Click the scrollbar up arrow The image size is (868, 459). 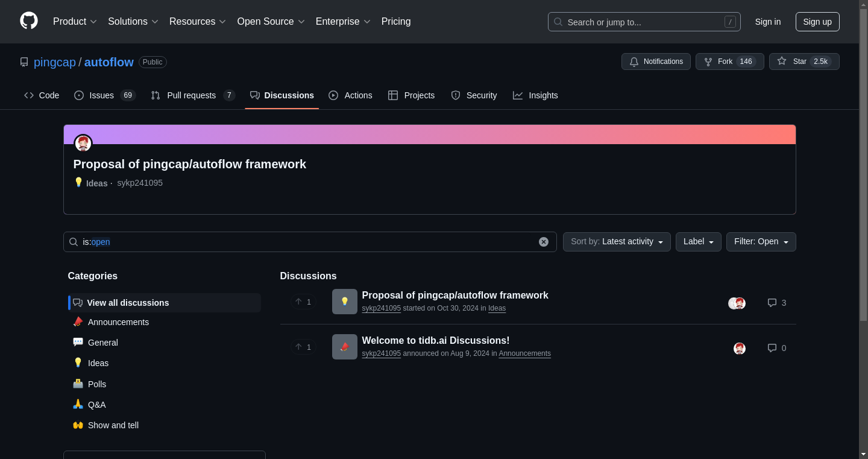coord(863,5)
